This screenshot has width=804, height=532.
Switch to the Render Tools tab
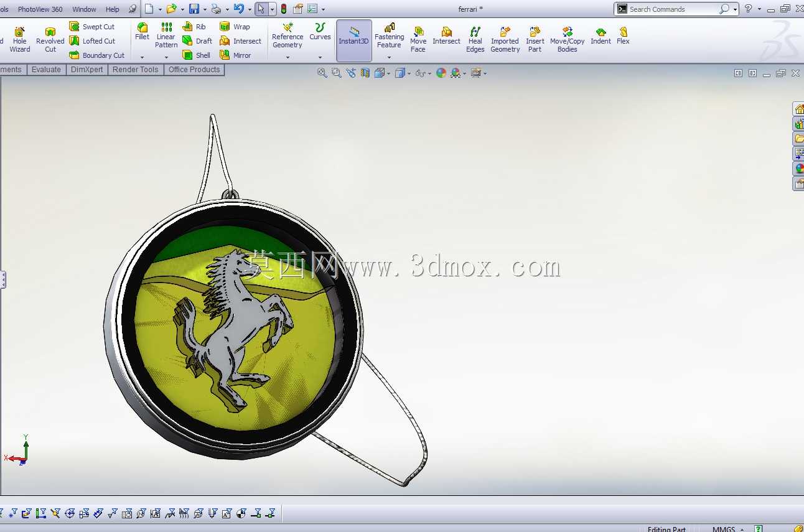click(x=136, y=70)
